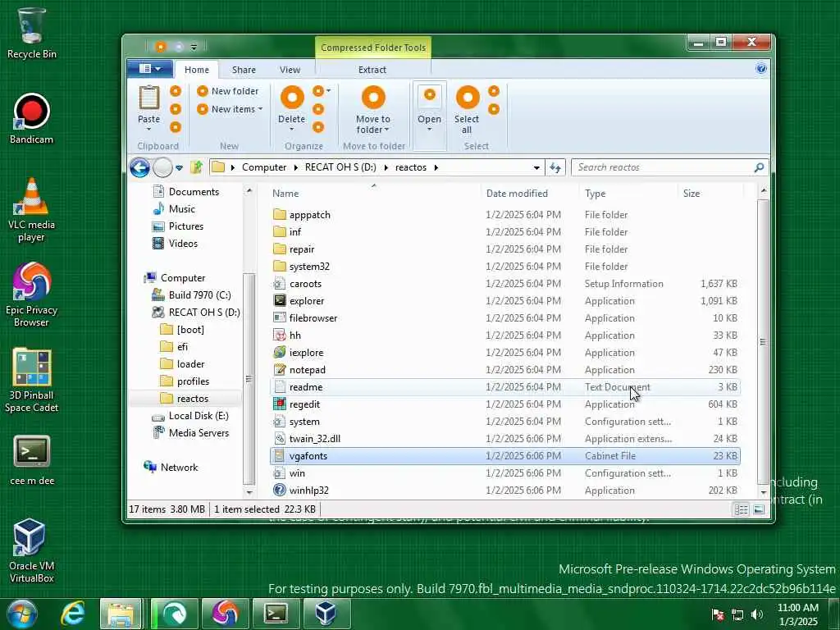Select the Oracle VM VirtualBox desktop icon
The image size is (840, 630).
tap(32, 550)
